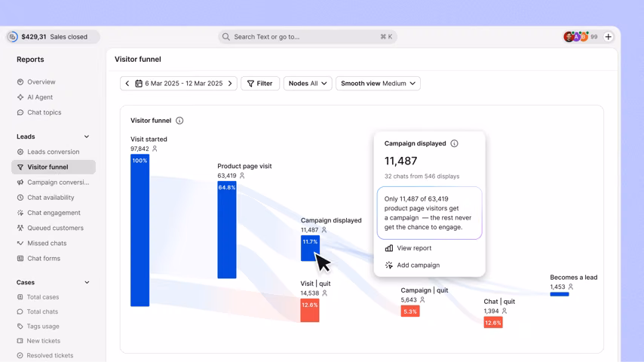The width and height of the screenshot is (644, 362).
Task: Click the Total chats bubble icon
Action: 20,311
